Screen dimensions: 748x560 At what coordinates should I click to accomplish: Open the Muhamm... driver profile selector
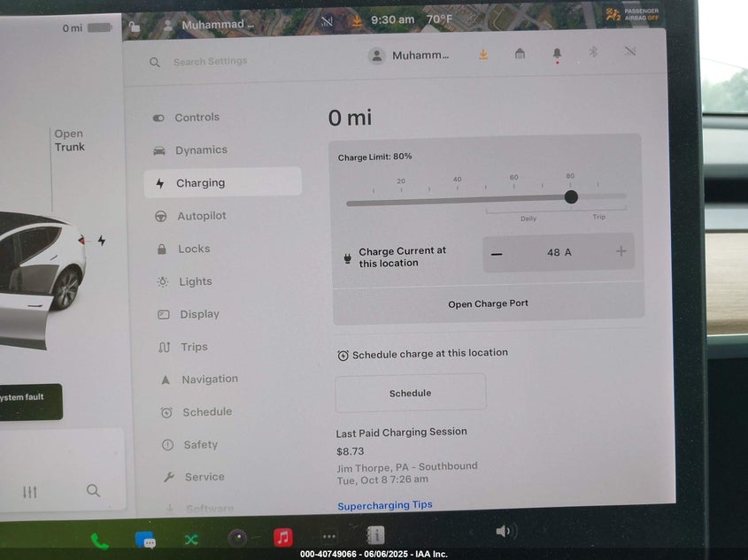point(409,56)
